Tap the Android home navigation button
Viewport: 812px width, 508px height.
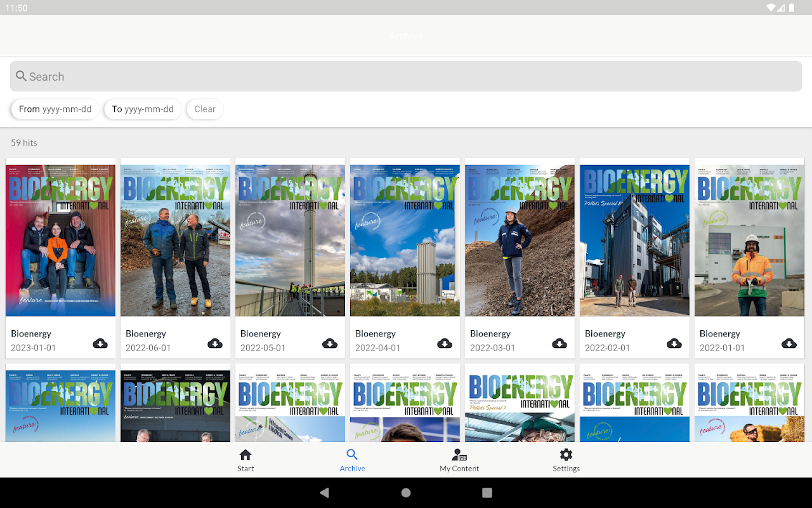(406, 493)
